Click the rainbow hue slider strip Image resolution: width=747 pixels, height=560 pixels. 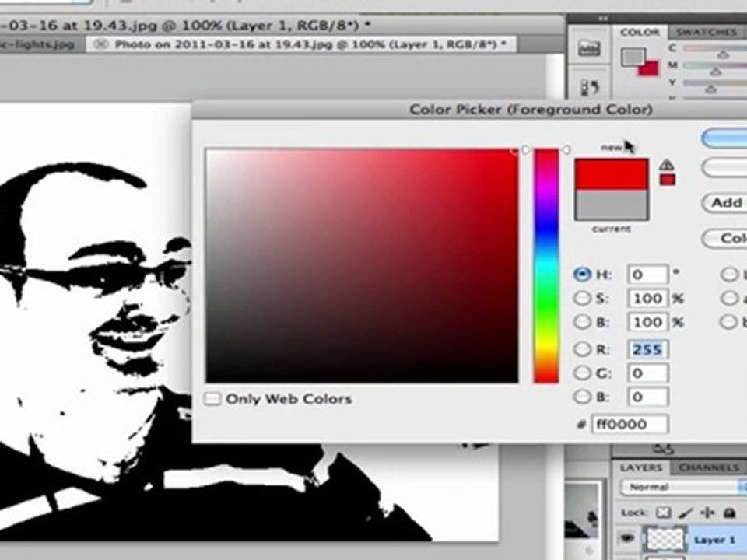click(545, 265)
